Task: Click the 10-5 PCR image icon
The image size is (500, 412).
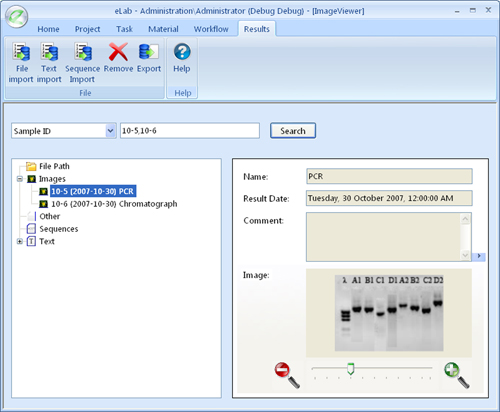Action: (43, 191)
